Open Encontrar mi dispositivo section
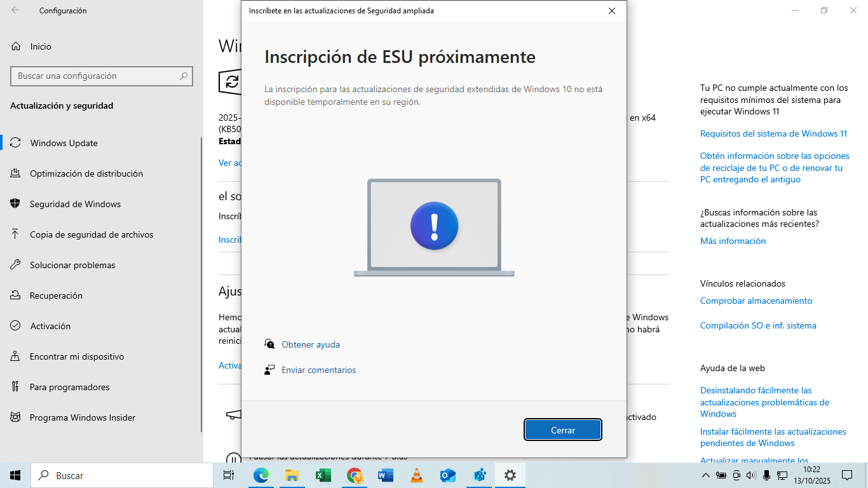This screenshot has height=488, width=868. point(102,356)
